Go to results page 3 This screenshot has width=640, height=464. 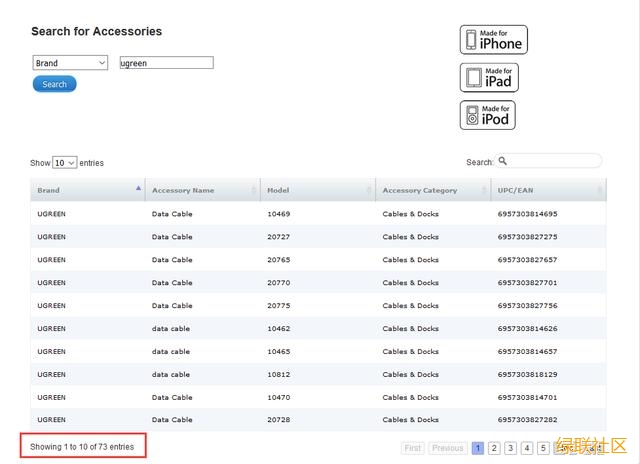[510, 448]
